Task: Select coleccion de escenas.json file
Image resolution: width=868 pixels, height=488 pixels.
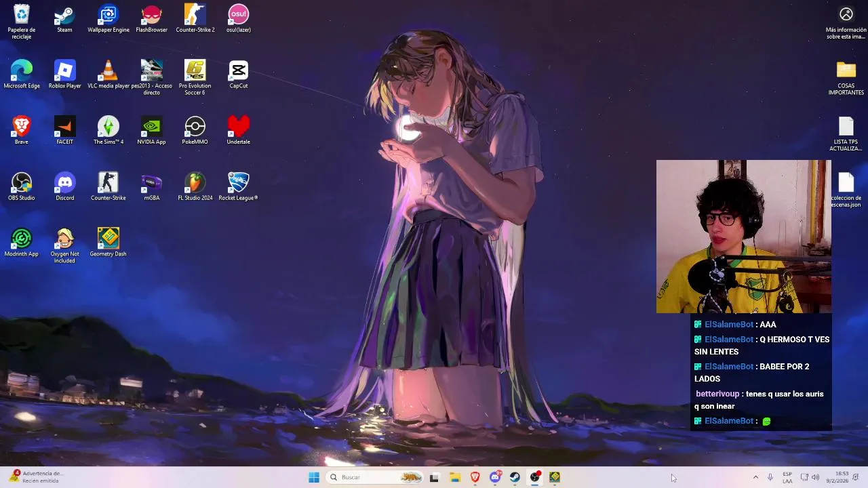Action: 846,190
